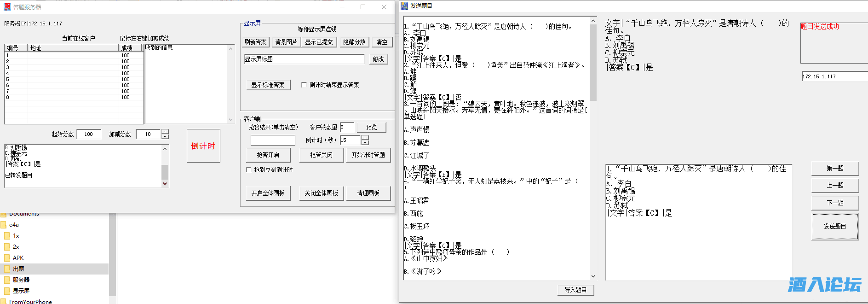The width and height of the screenshot is (868, 304).
Task: Click the 导入题目 button
Action: 575,290
